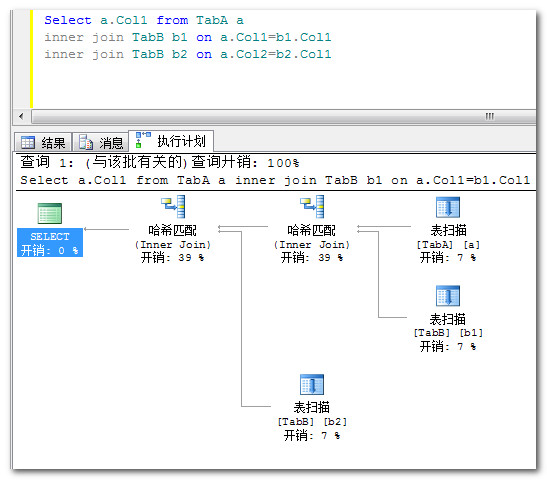Viewport: 547px width, 480px height.
Task: Click the left Hash Match (哈希匹配) operator icon
Action: (173, 207)
